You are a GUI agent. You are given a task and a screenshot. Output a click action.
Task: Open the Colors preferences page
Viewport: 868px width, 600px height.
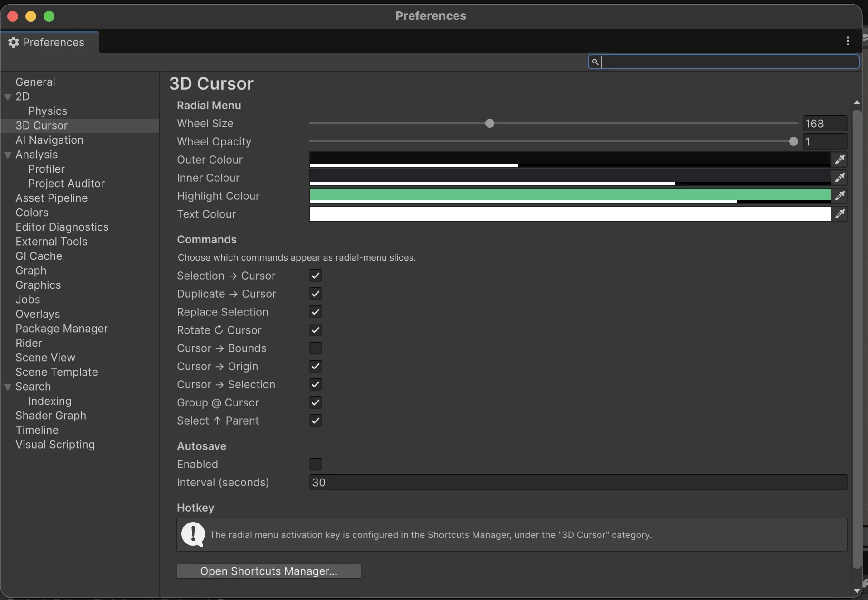pyautogui.click(x=32, y=213)
